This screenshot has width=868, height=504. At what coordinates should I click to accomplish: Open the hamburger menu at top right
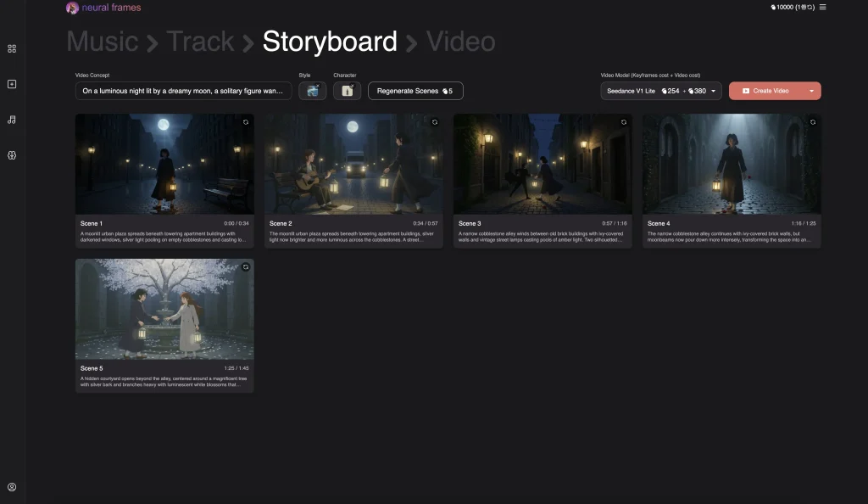point(822,8)
